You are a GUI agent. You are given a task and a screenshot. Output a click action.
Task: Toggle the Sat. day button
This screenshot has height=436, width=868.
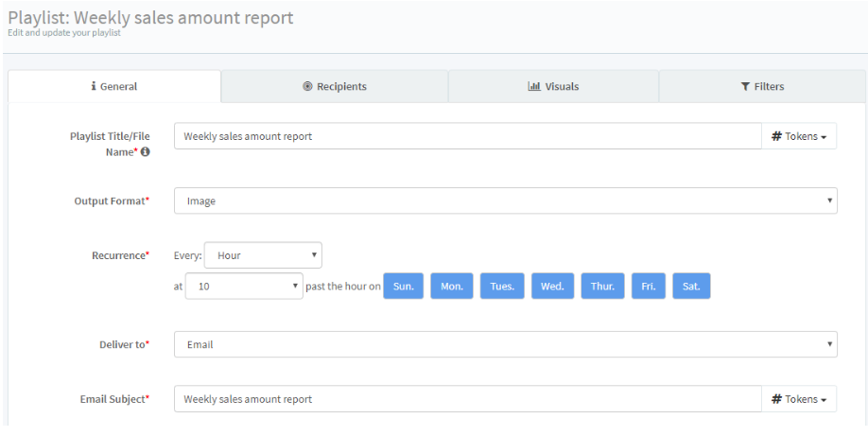[x=691, y=286]
